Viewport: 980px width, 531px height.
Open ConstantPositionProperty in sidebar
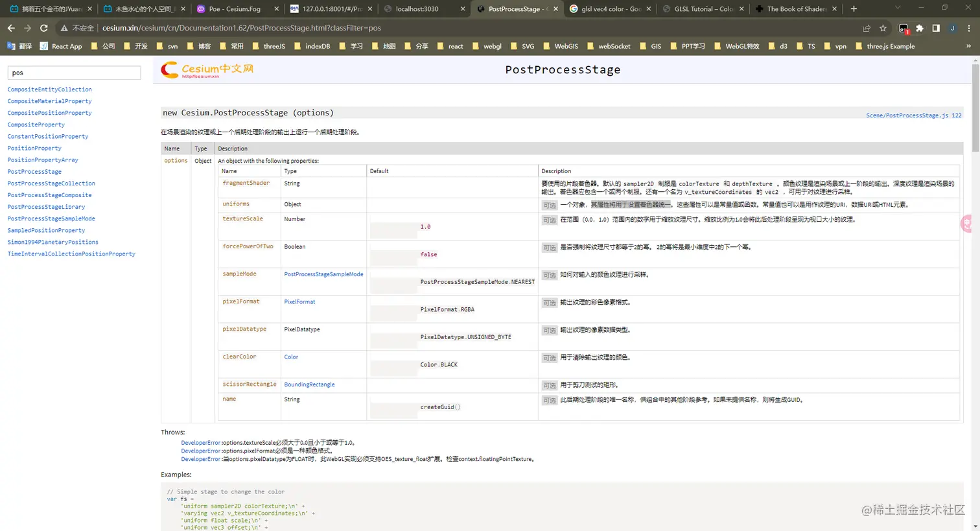tap(47, 136)
